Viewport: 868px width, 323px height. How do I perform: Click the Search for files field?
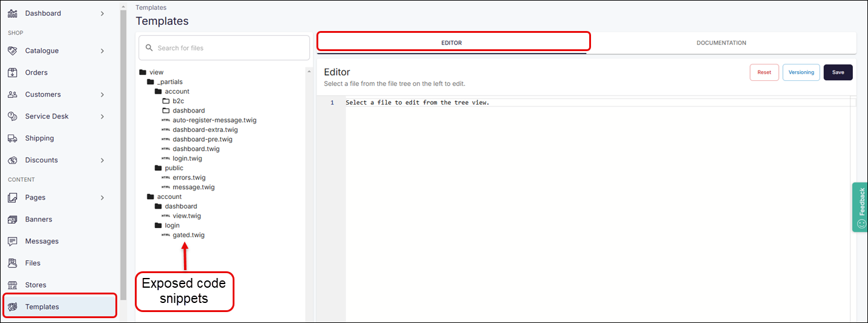[x=224, y=48]
